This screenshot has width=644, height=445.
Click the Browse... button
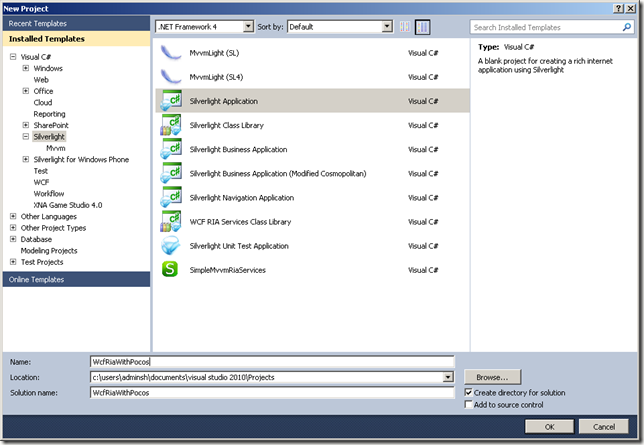(x=492, y=377)
